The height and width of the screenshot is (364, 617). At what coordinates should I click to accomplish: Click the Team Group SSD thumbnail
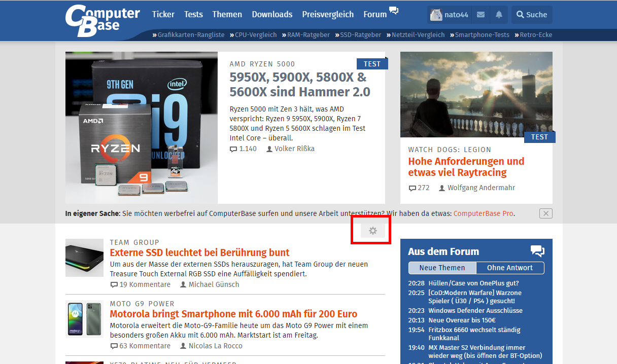pos(84,258)
